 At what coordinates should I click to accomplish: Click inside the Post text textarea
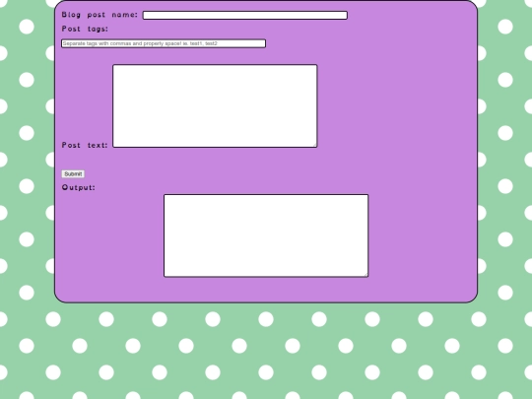pyautogui.click(x=215, y=105)
